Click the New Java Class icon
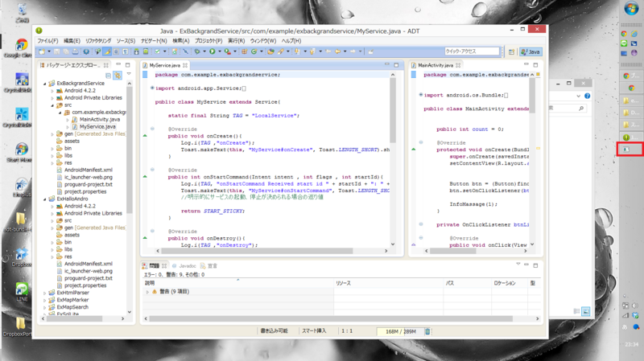This screenshot has width=644, height=361. (254, 51)
